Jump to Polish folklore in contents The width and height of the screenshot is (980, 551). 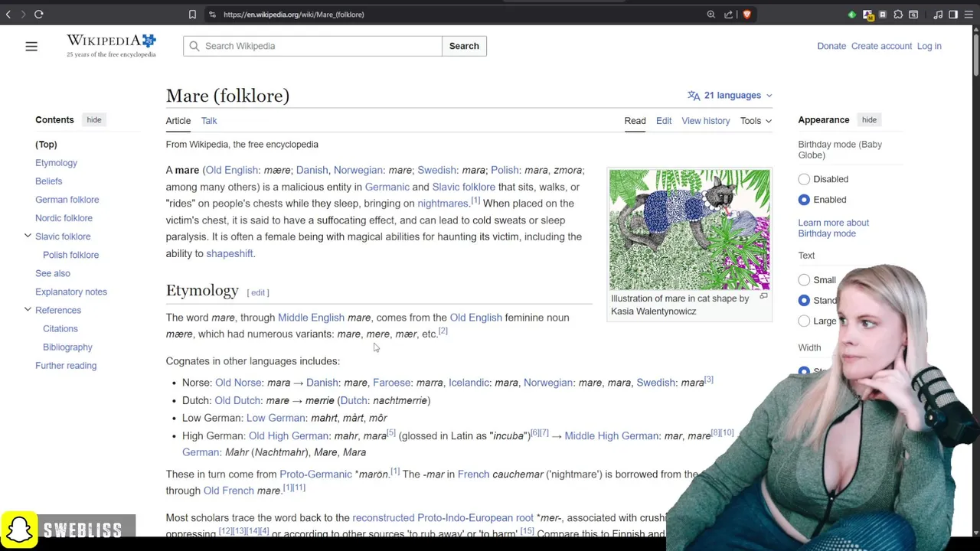coord(70,255)
